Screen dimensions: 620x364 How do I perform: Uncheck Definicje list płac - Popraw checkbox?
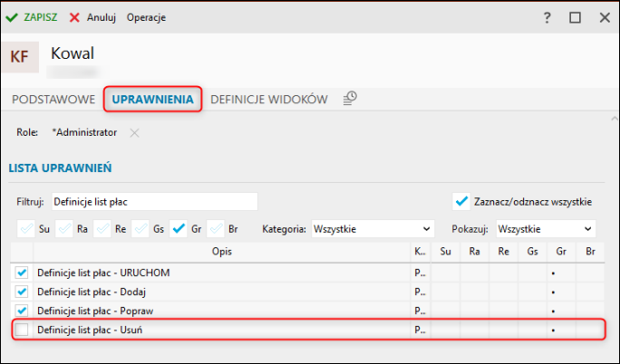coord(22,311)
